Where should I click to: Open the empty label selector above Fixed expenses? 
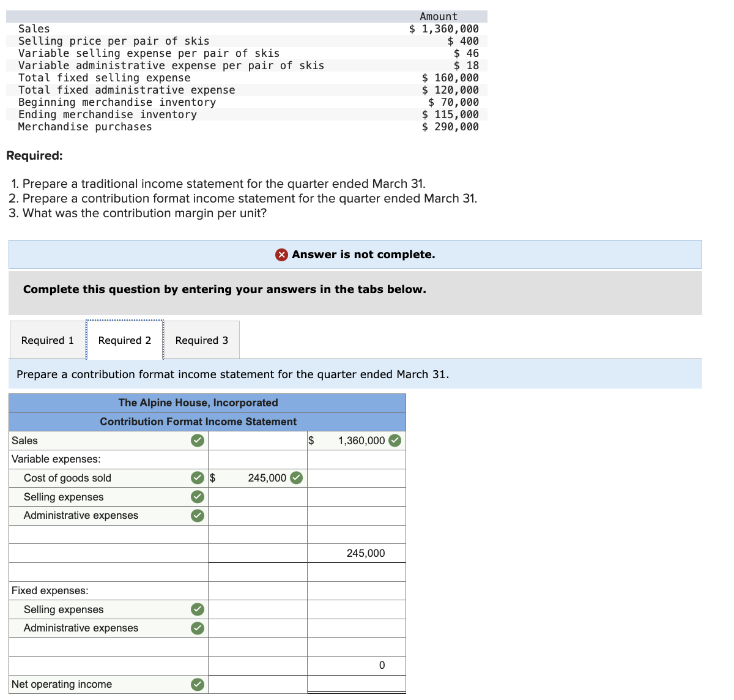(104, 572)
